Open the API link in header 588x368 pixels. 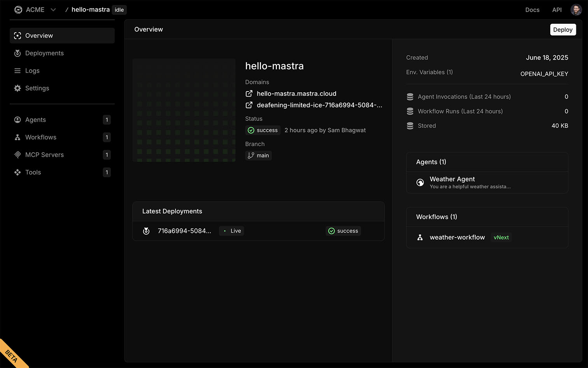click(x=557, y=10)
